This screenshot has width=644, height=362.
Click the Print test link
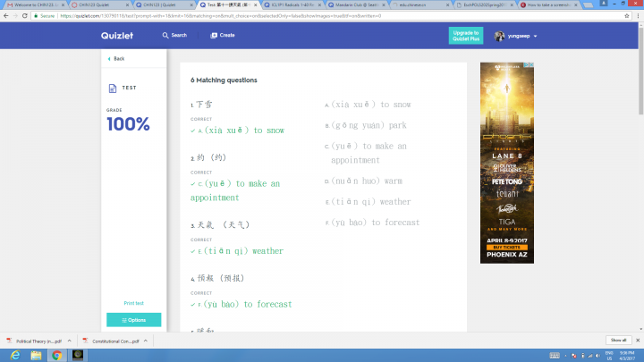pos(134,303)
